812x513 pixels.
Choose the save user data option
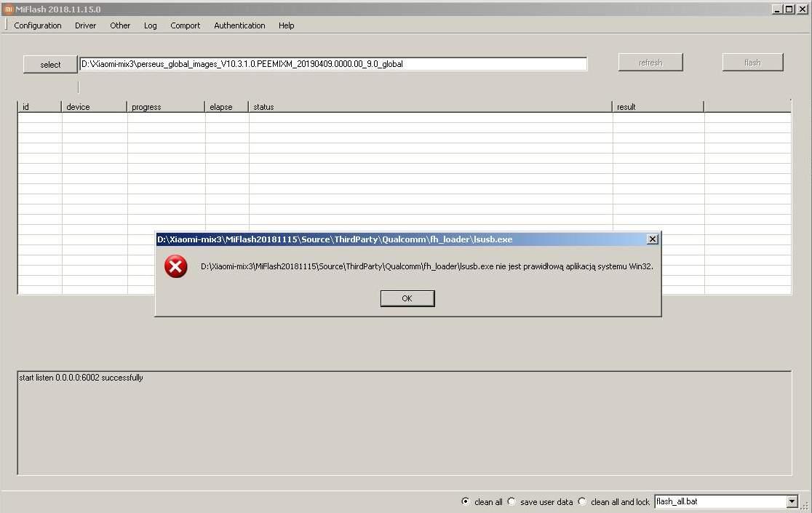coord(512,501)
